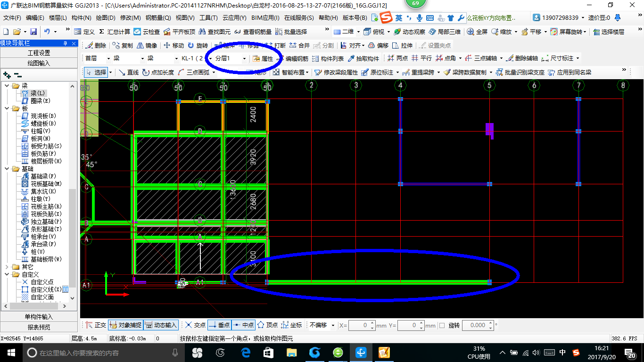644x362 pixels.
Task: Select 拉伸 stretch tool
Action: click(x=402, y=46)
